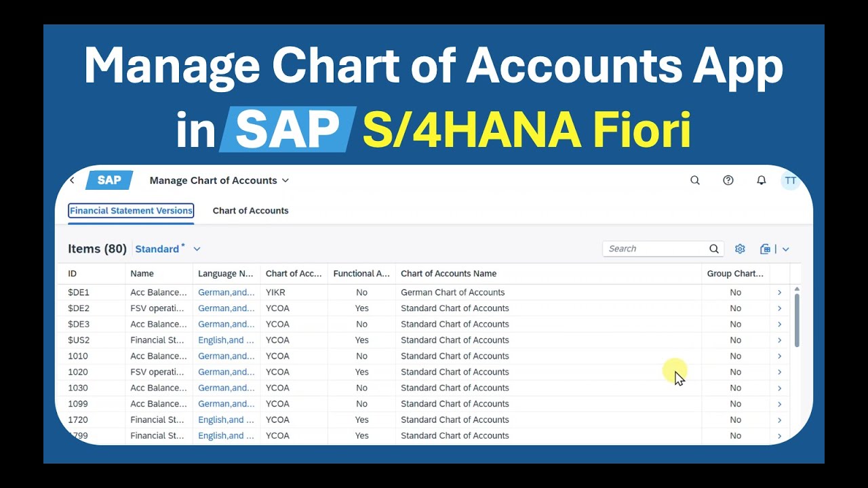Open the search icon in the shell header

click(x=695, y=180)
